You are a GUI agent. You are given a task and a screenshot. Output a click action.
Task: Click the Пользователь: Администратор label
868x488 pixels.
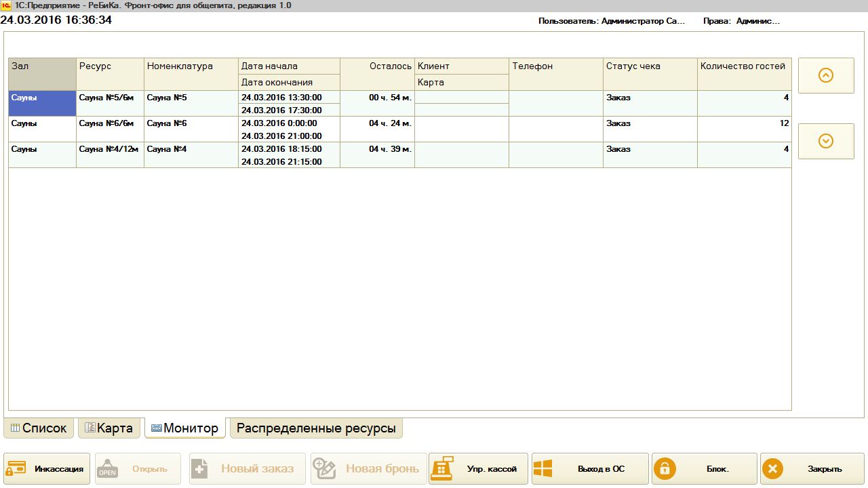click(x=612, y=21)
